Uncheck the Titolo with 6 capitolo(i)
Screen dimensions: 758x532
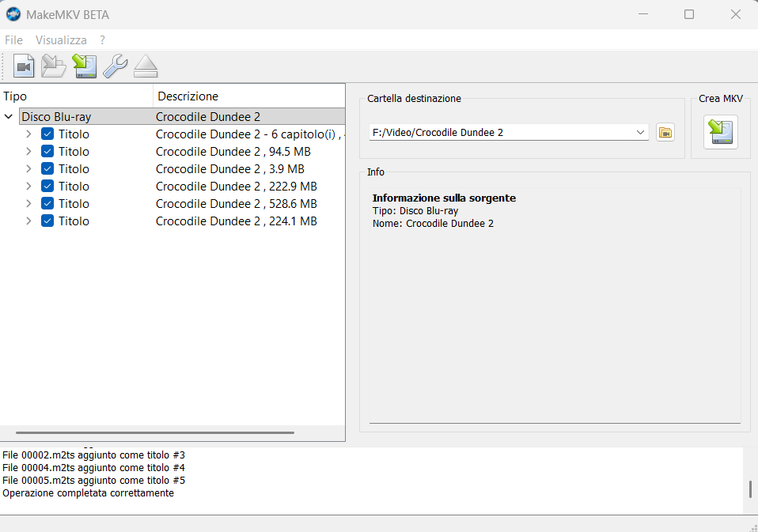[47, 134]
